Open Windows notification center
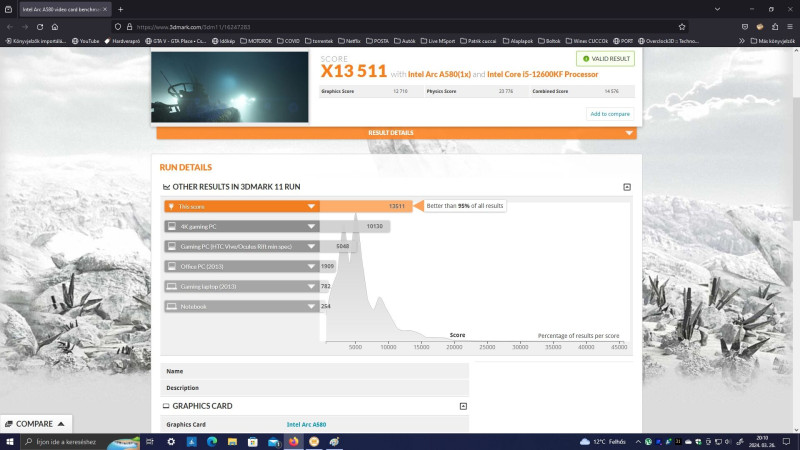This screenshot has height=450, width=800. pyautogui.click(x=786, y=442)
